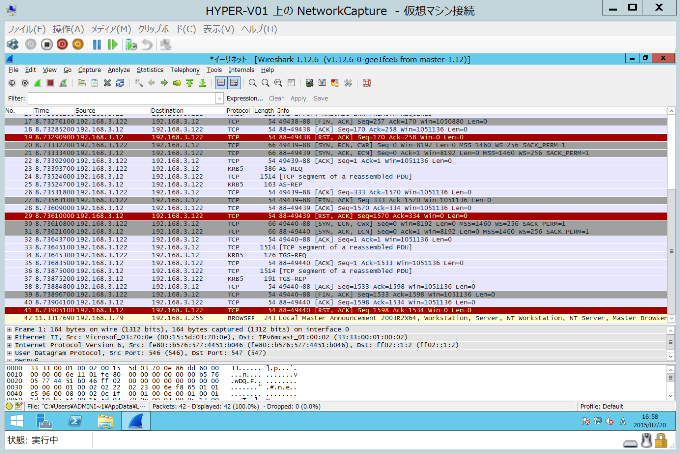Open PowerShell from the guest taskbar

coord(75,421)
